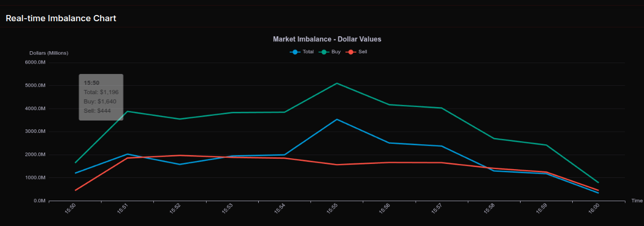Click the Market Imbalance - Dollar Values title
Screen dimensions: 644x226
click(x=327, y=39)
